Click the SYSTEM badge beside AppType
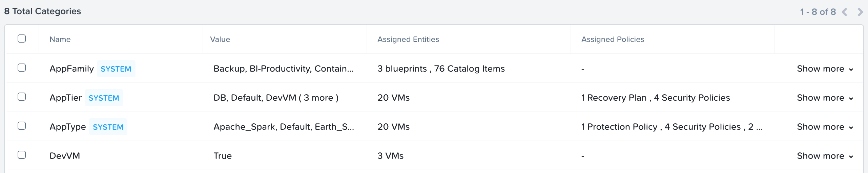868x173 pixels. point(108,127)
